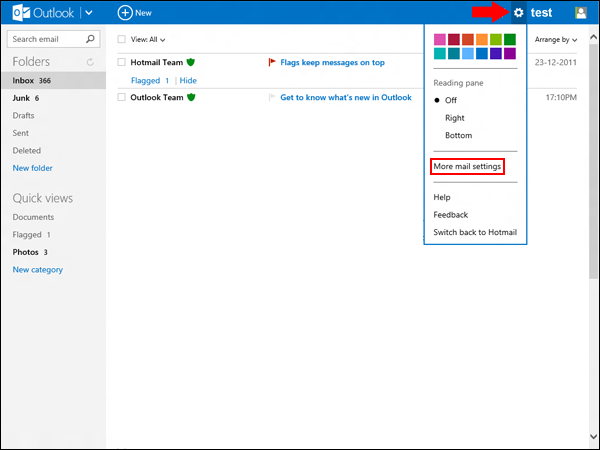The height and width of the screenshot is (450, 600).
Task: Pick the purple color theme swatch
Action: [510, 53]
